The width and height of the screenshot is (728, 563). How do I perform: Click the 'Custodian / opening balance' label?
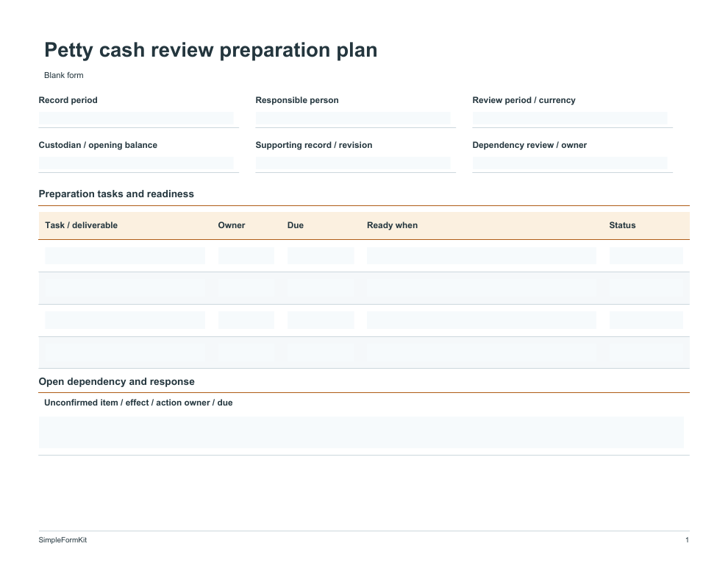98,145
